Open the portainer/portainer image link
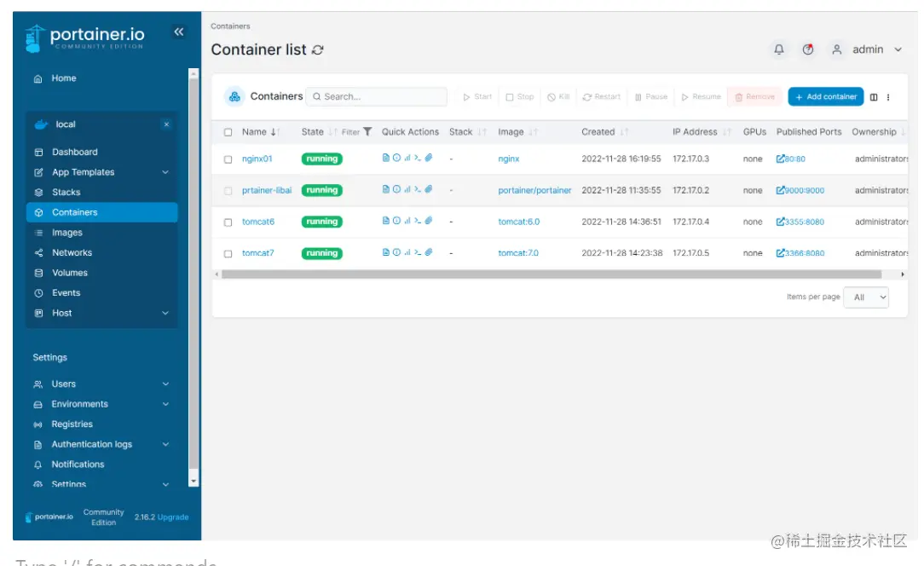 (x=534, y=190)
